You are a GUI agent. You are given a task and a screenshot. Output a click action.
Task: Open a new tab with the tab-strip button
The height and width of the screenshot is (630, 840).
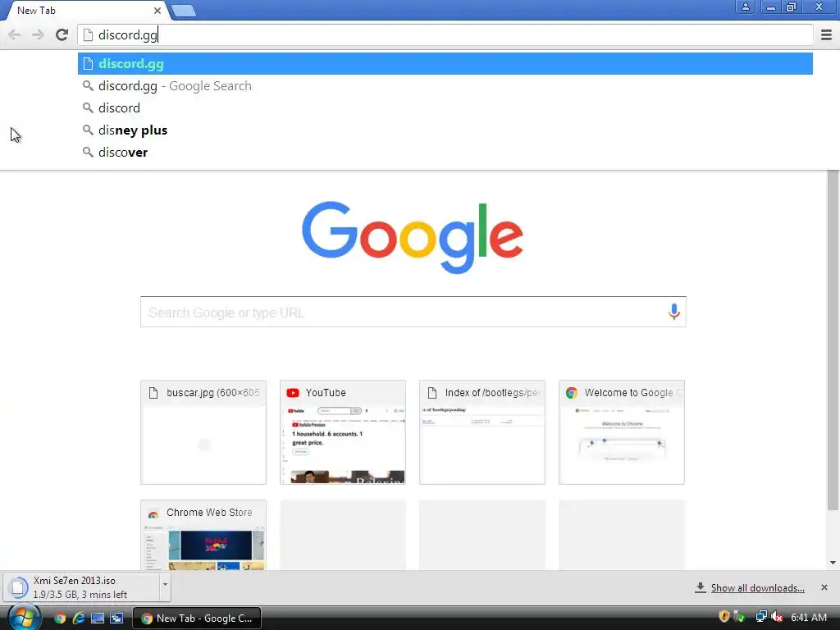coord(184,11)
